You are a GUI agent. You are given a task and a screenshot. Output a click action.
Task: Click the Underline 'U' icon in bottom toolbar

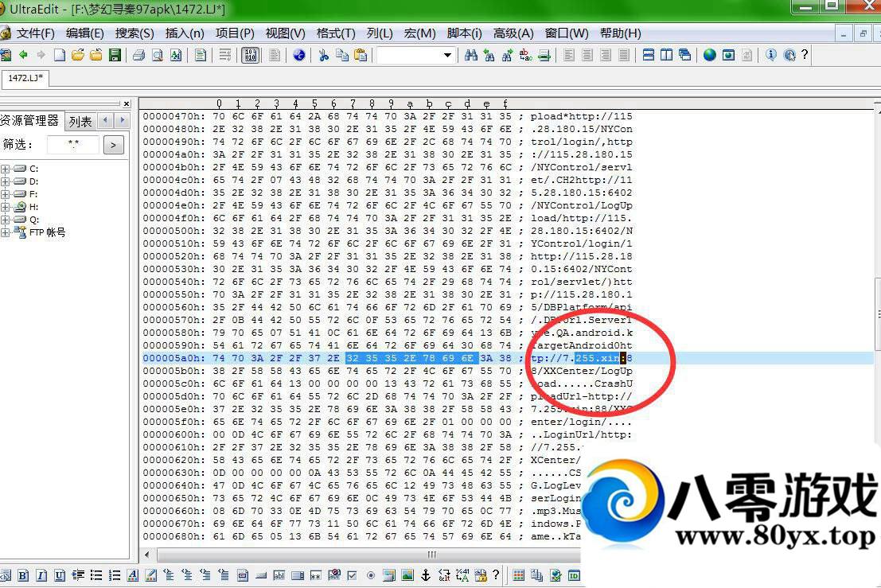coord(60,575)
